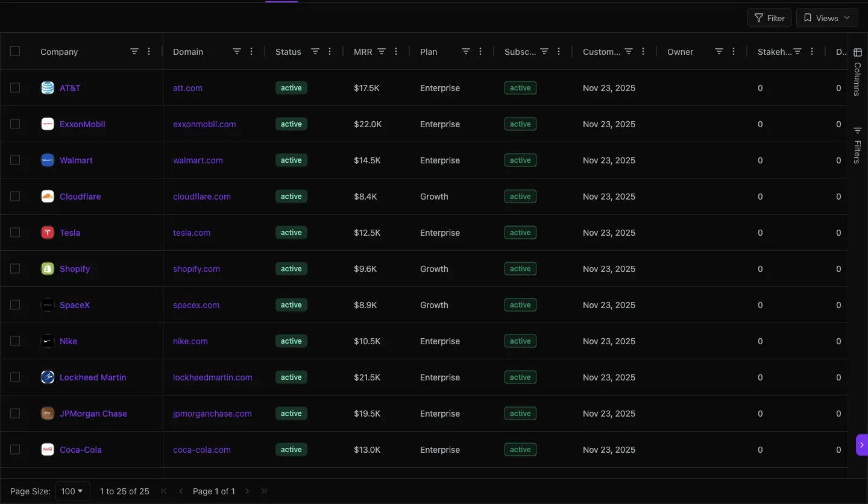
Task: Open the Company column filter icon
Action: 134,52
